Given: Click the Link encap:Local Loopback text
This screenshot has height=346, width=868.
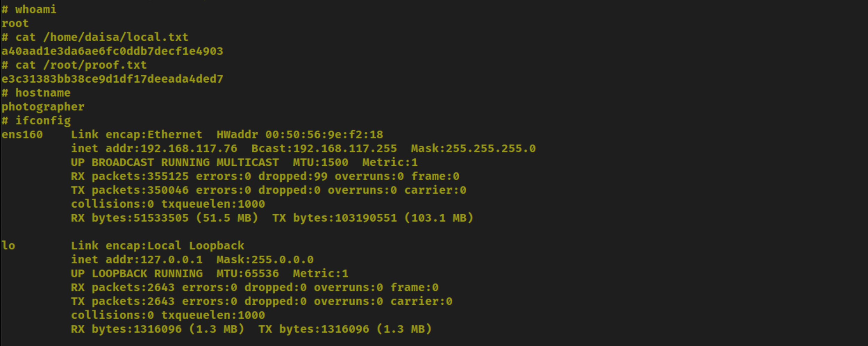Looking at the screenshot, I should [x=157, y=246].
